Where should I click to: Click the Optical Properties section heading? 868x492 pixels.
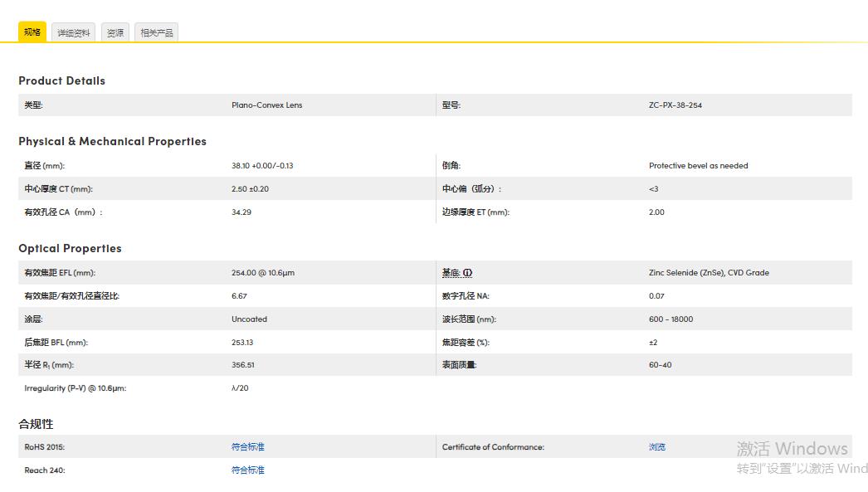click(x=71, y=248)
